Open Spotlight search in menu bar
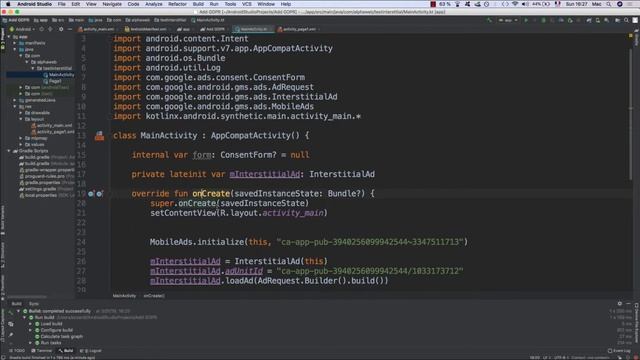This screenshot has width=640, height=360. point(609,4)
